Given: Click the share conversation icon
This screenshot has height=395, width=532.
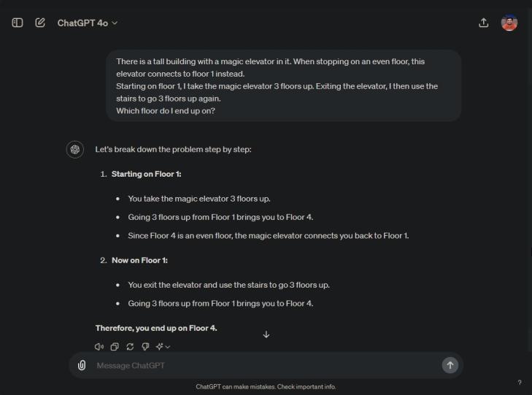Looking at the screenshot, I should 483,23.
